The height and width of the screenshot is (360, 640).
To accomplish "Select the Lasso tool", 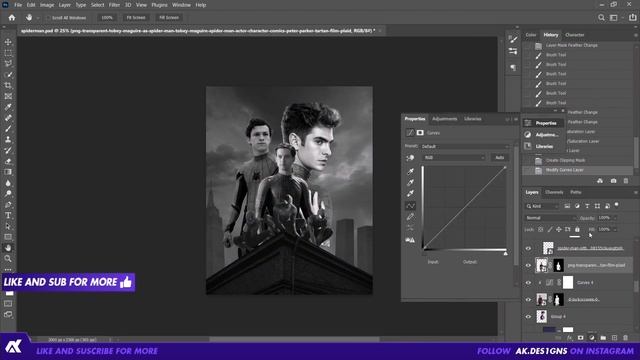I will pyautogui.click(x=8, y=64).
